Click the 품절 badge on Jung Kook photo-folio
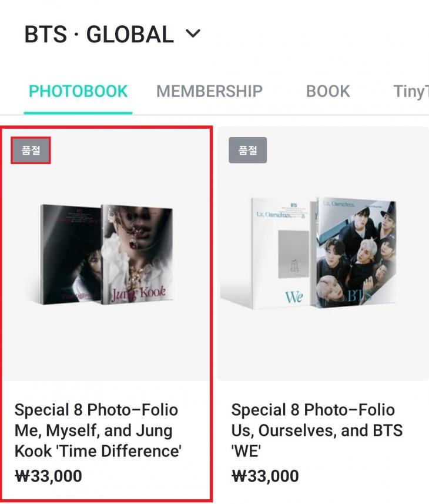The width and height of the screenshot is (429, 504). (x=31, y=150)
